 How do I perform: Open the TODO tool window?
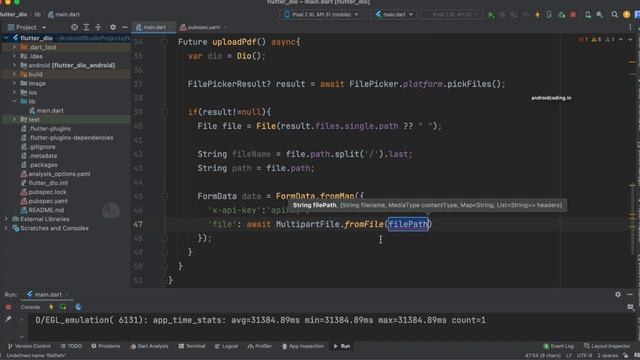click(x=71, y=346)
